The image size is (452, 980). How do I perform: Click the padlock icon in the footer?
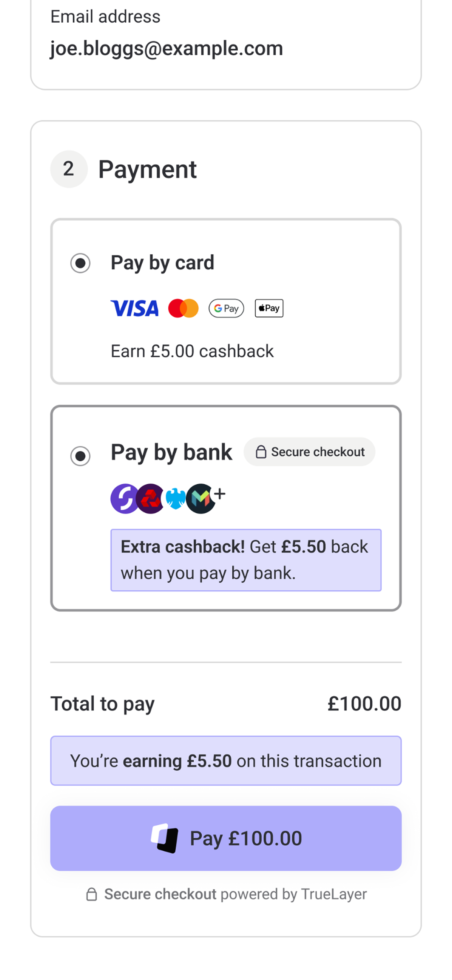pyautogui.click(x=91, y=894)
